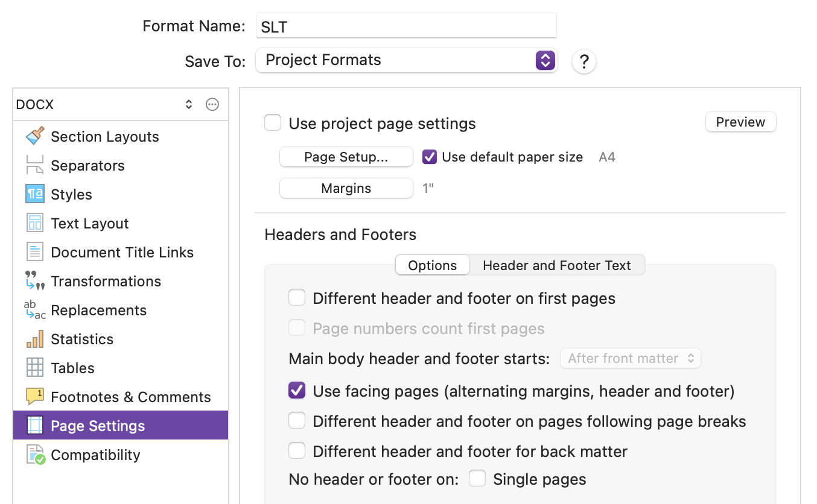The width and height of the screenshot is (817, 504).
Task: Click the Replacements ab-ac icon
Action: 35,310
